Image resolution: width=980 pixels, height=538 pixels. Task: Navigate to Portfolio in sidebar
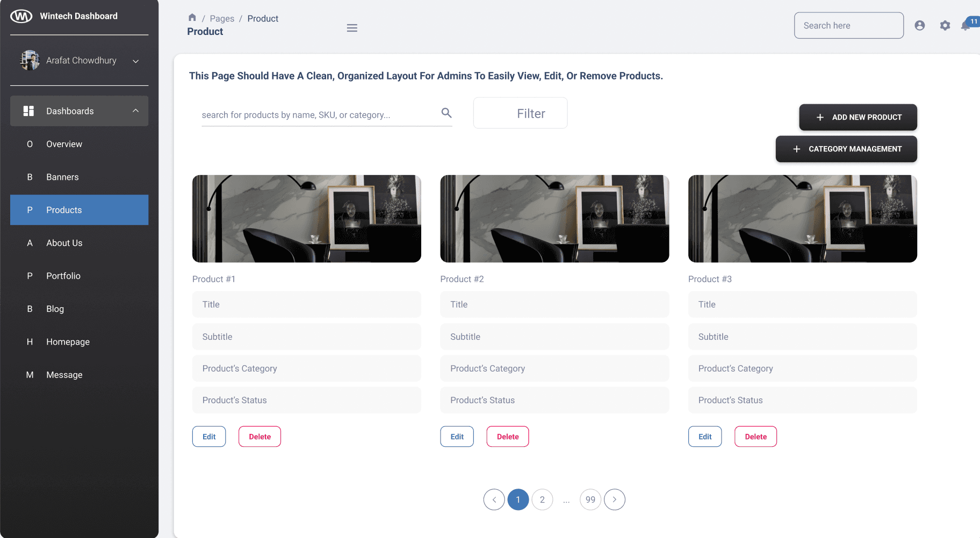click(63, 276)
